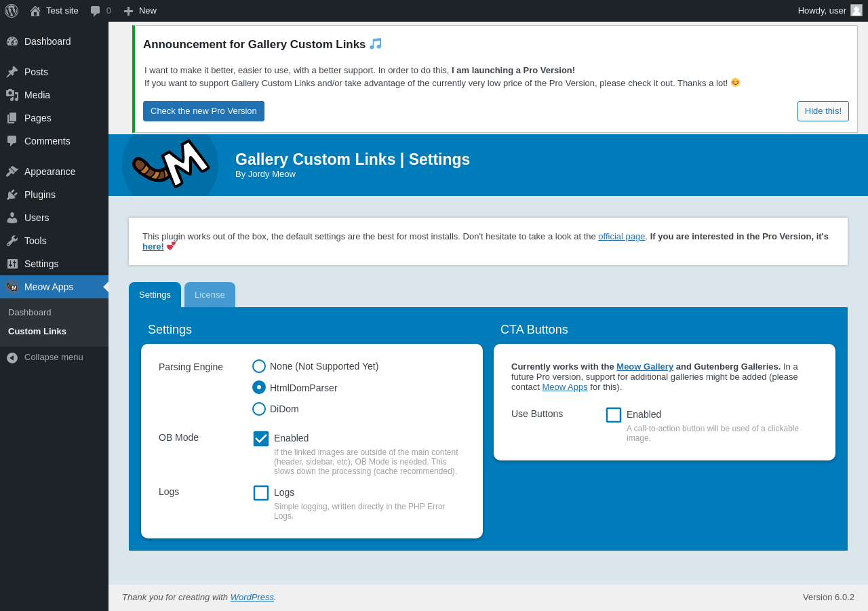This screenshot has width=868, height=611.
Task: Open the Media menu
Action: (54, 95)
